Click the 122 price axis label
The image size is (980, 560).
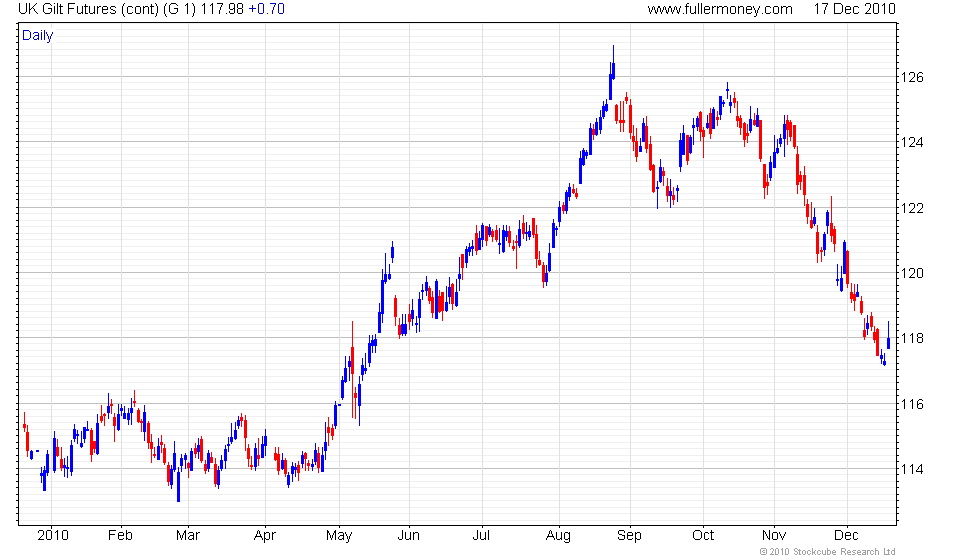[912, 208]
